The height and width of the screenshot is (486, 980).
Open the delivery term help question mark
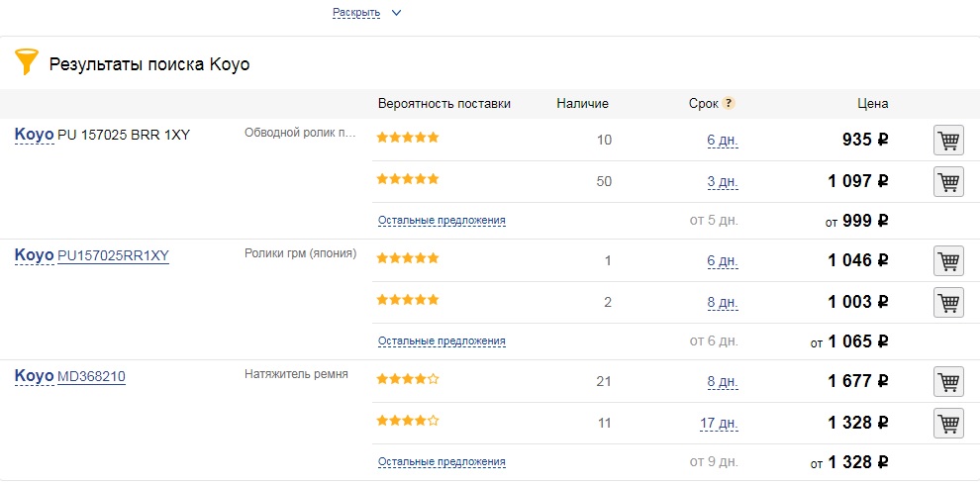tap(729, 103)
